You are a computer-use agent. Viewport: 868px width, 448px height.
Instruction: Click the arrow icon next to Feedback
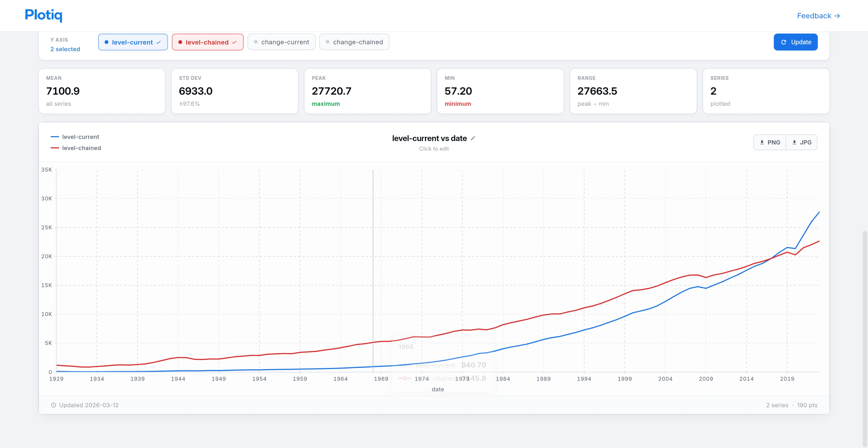[837, 16]
